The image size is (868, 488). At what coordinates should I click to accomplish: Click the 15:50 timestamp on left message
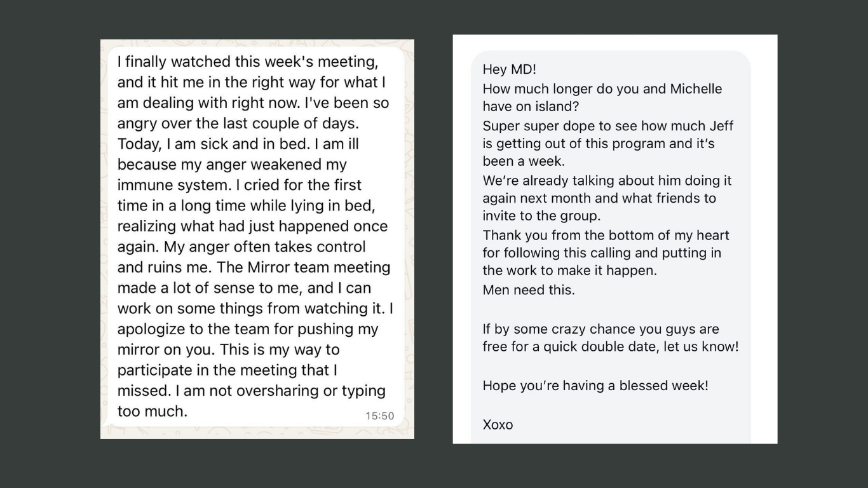(x=379, y=416)
